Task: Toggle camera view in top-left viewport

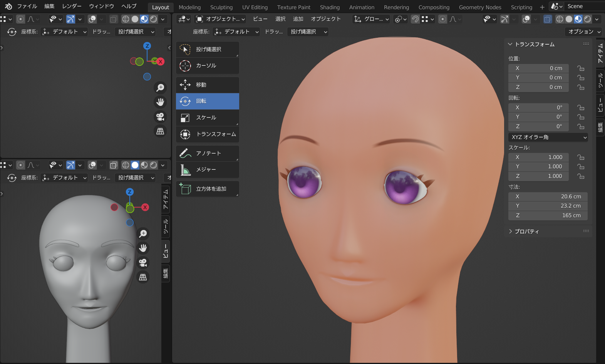Action: [x=160, y=116]
